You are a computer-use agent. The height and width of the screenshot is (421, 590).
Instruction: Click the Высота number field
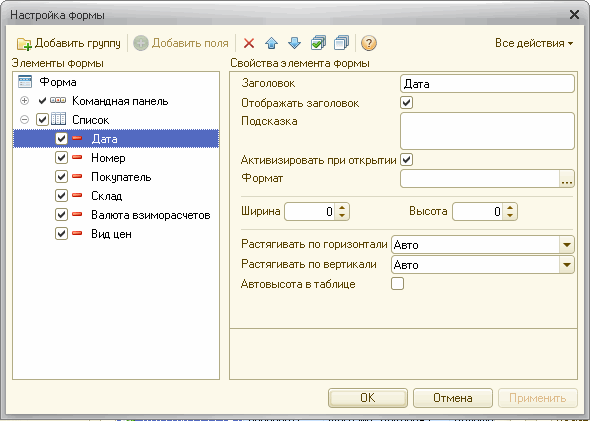point(477,211)
